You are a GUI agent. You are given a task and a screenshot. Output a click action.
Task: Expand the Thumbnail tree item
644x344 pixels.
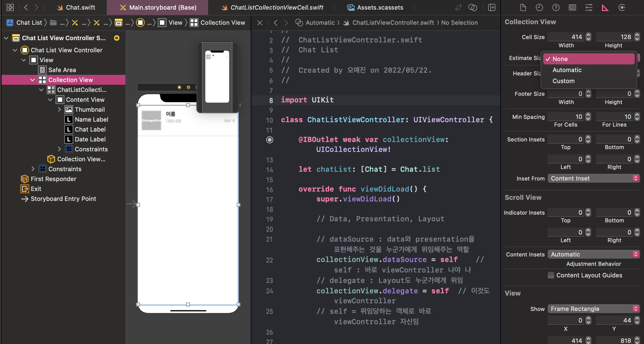pyautogui.click(x=59, y=110)
